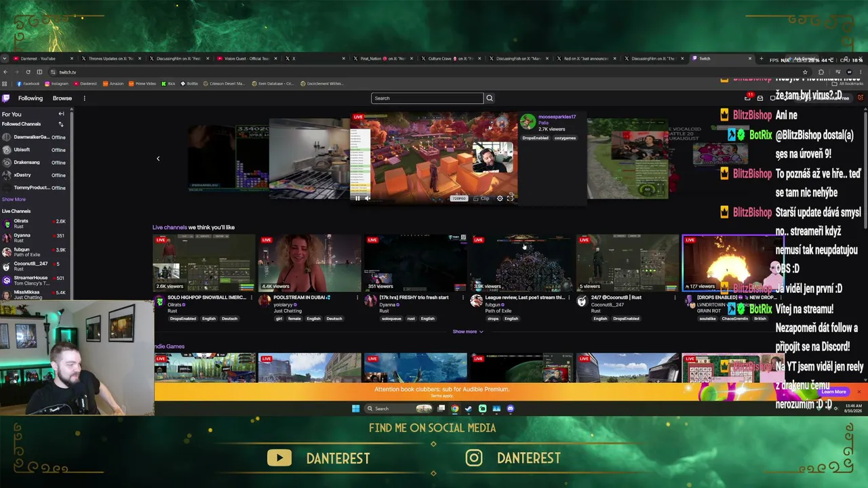Screen dimensions: 868x488
Task: Open the SOLO HIGHPOP SNOWBALL stream thumbnail
Action: 204,263
